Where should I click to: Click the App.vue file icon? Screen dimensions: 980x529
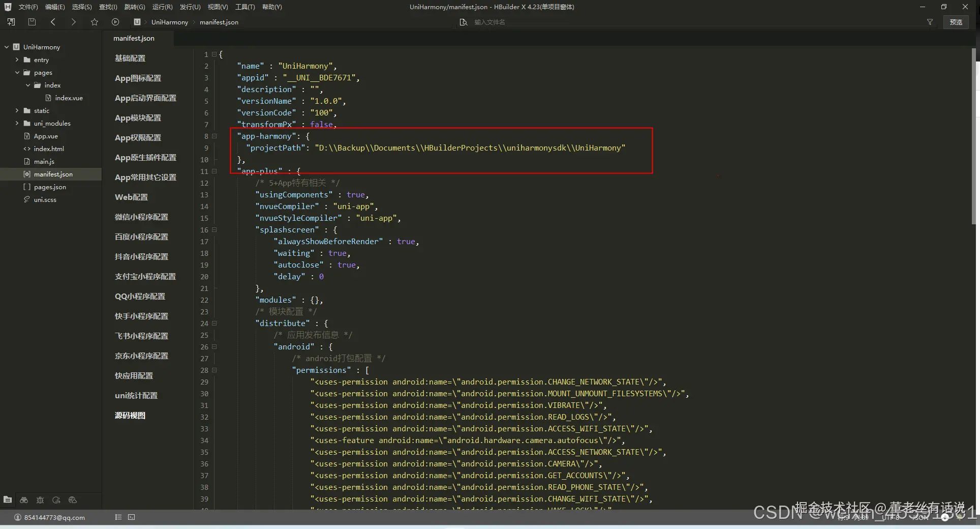pyautogui.click(x=27, y=136)
